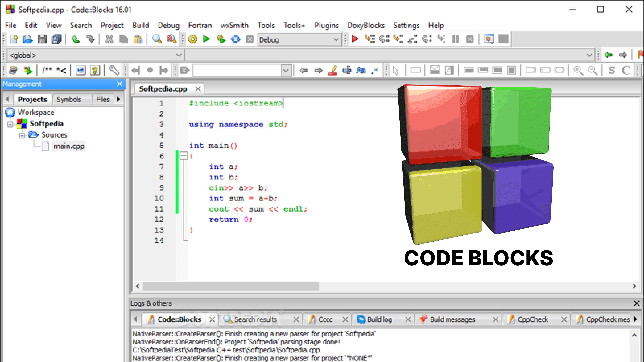Click log scroll up arrow
644x362 pixels.
point(634,335)
